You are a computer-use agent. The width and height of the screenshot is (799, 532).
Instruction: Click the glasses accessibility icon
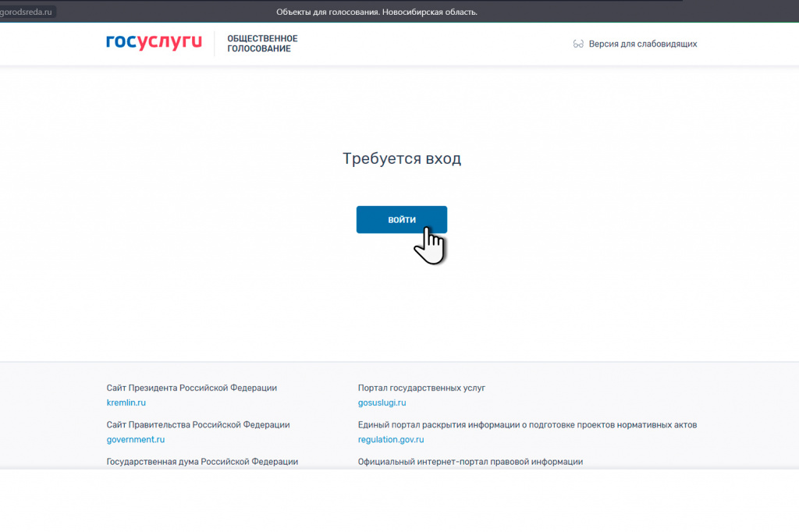point(578,44)
